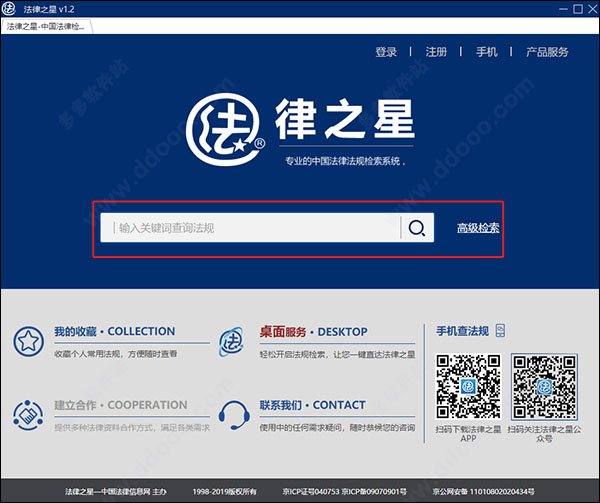Click the star collection icon
Image resolution: width=600 pixels, height=503 pixels.
pos(28,341)
